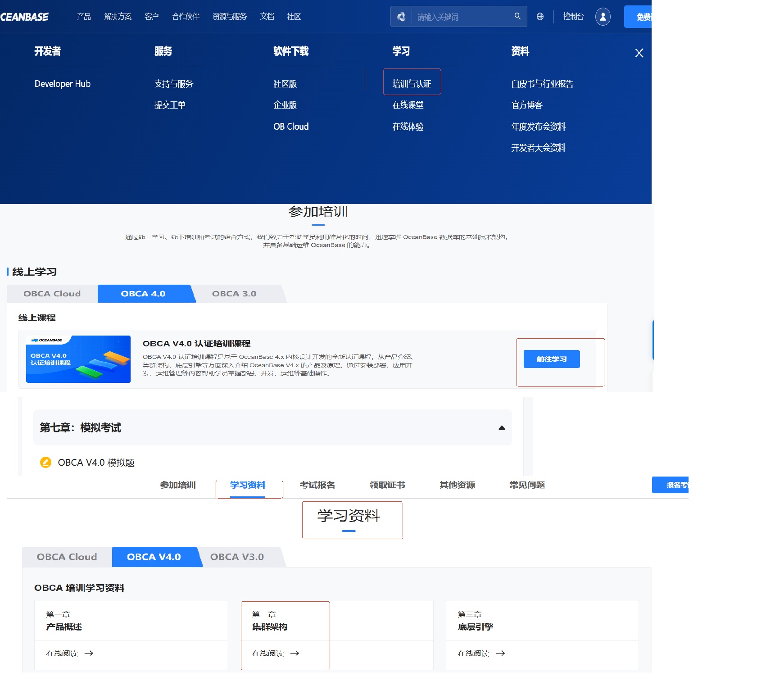
Task: Click the 前往学习 button
Action: [552, 359]
